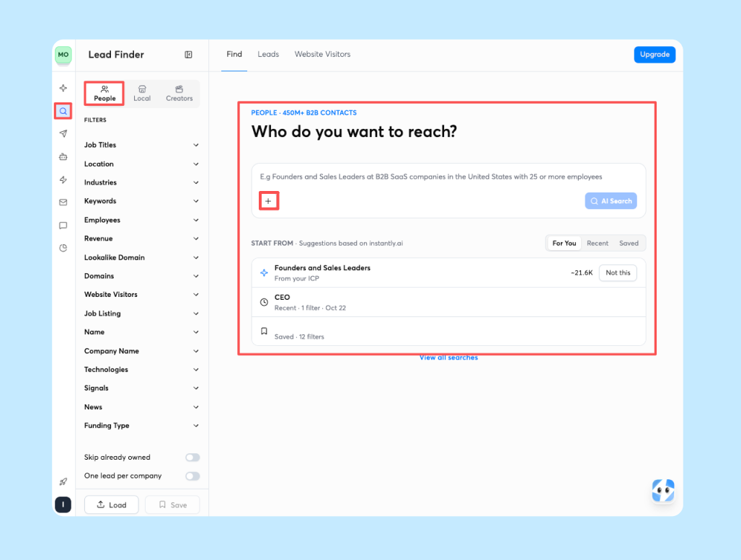Screen dimensions: 741x560
Task: Open the lightning bolt sidebar icon
Action: 63,179
